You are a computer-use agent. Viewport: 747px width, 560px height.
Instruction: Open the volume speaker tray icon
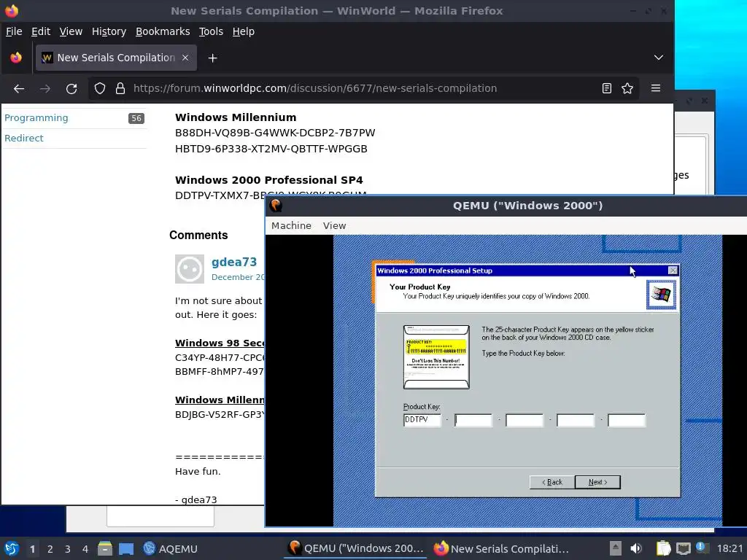click(x=635, y=548)
